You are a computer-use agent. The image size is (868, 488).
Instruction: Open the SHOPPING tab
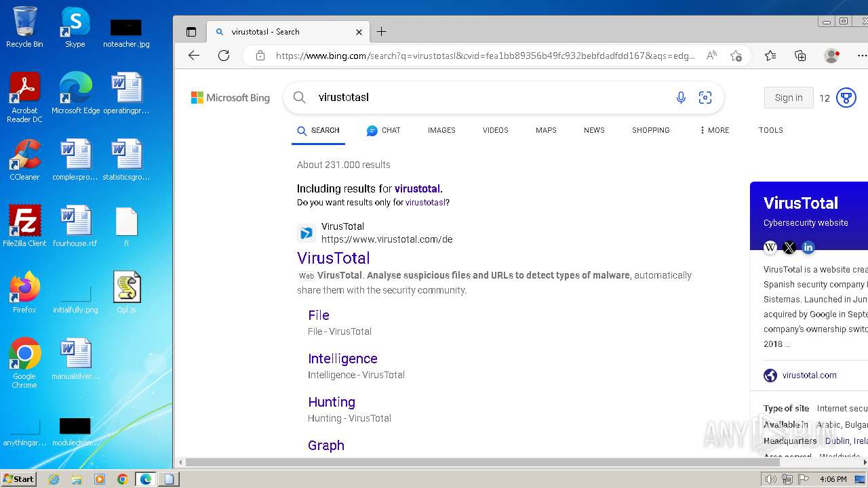pyautogui.click(x=651, y=130)
